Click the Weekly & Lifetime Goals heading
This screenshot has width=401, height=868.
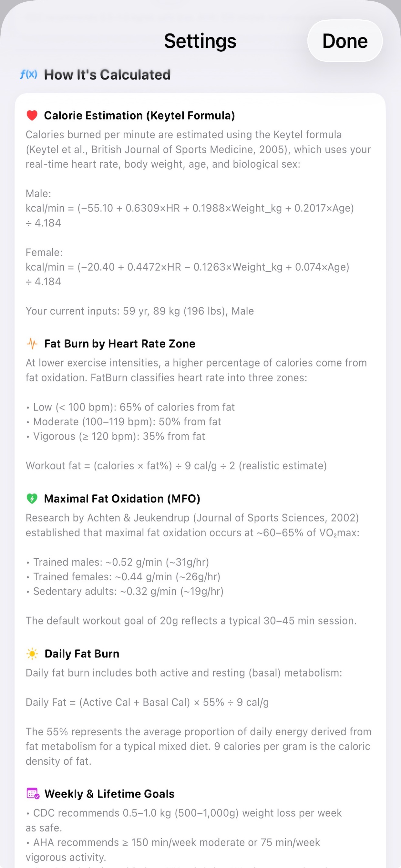pyautogui.click(x=109, y=794)
